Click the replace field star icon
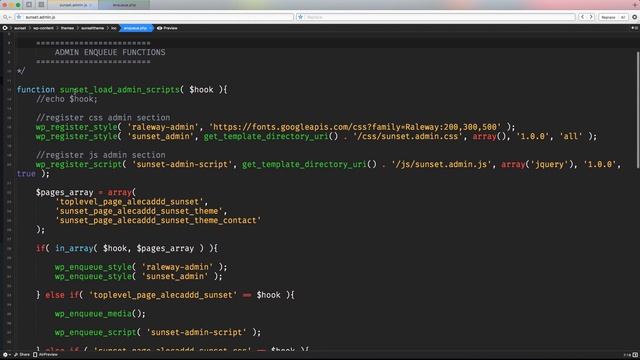Viewport: 640px width, 360px height. pyautogui.click(x=301, y=17)
